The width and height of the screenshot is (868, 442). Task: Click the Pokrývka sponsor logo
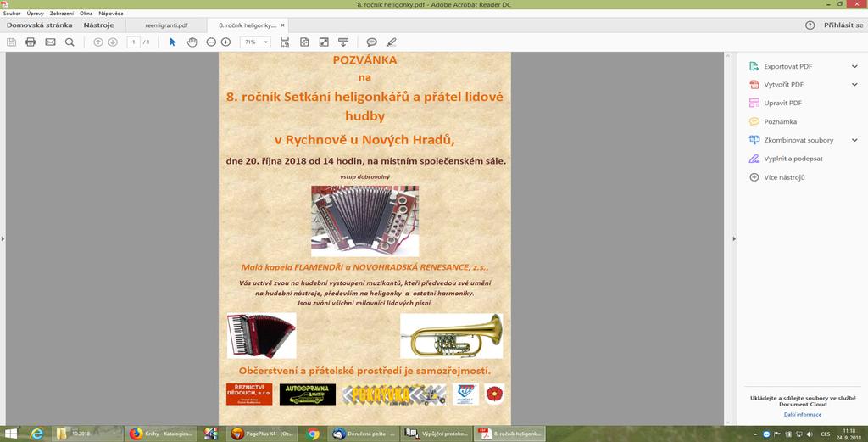[x=393, y=394]
